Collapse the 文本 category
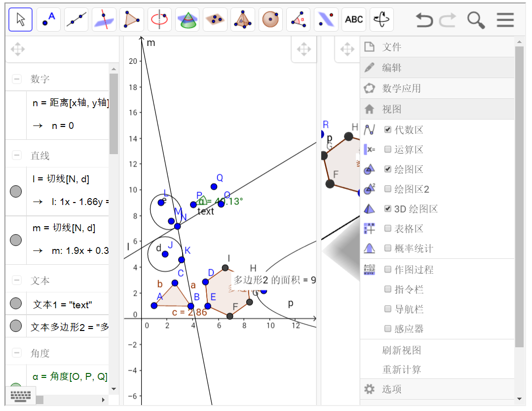This screenshot has width=532, height=411. point(16,280)
